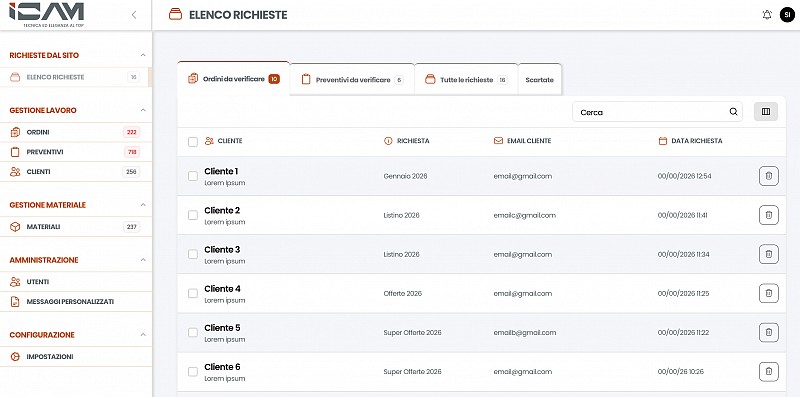Open the Tutte le richieste tab

[x=466, y=80]
